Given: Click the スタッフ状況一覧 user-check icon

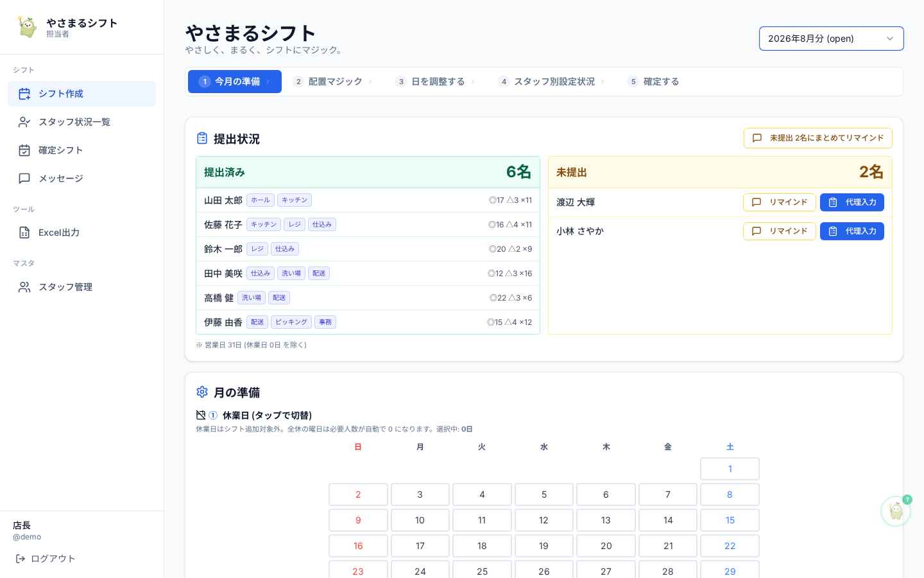Looking at the screenshot, I should [x=24, y=122].
